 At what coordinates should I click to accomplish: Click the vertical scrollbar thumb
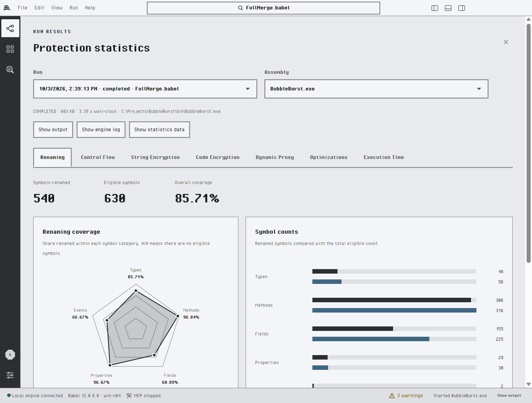coord(528,143)
